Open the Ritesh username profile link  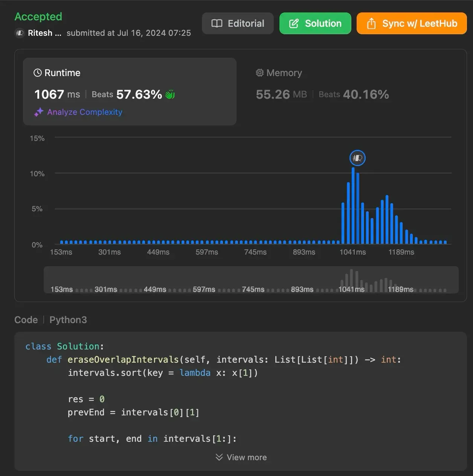(44, 33)
